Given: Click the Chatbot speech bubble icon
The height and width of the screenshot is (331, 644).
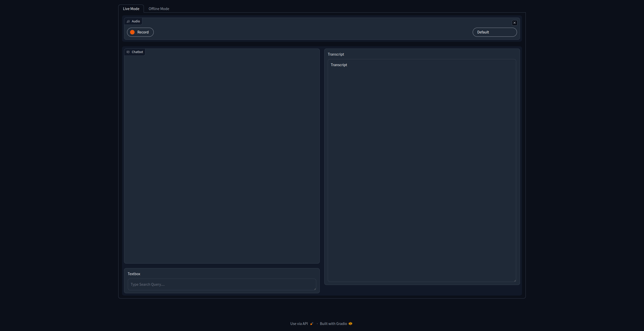Looking at the screenshot, I should (x=128, y=52).
